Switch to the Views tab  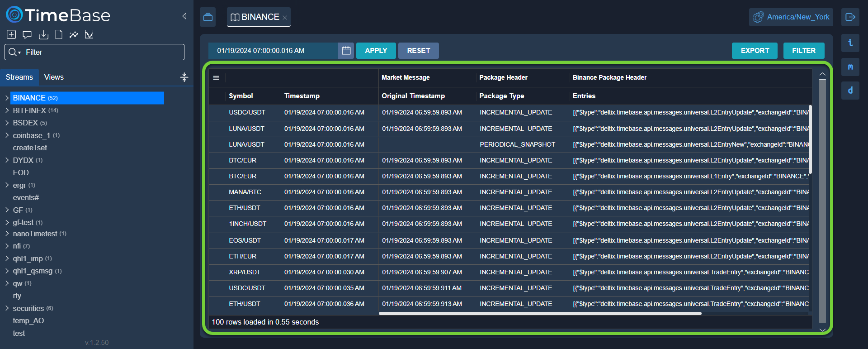[54, 77]
